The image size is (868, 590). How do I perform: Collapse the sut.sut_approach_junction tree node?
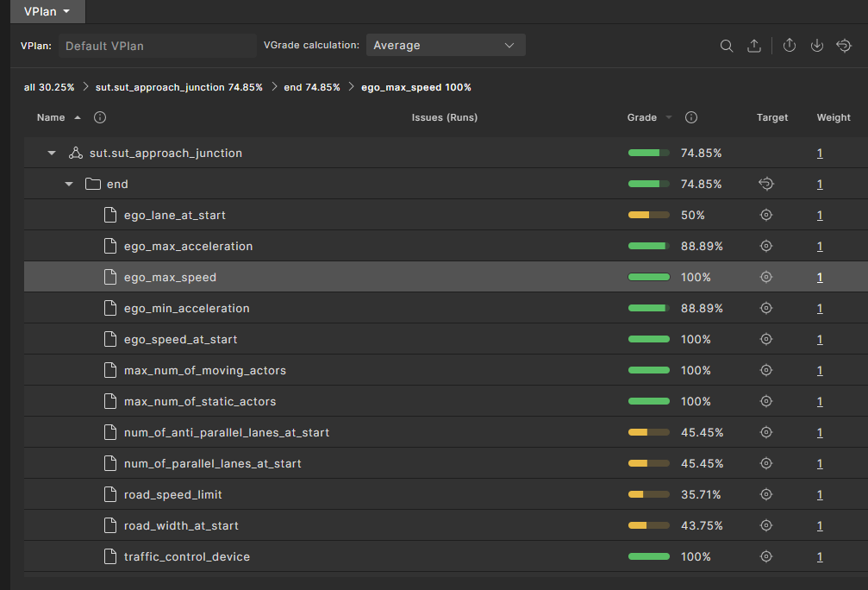pyautogui.click(x=52, y=154)
